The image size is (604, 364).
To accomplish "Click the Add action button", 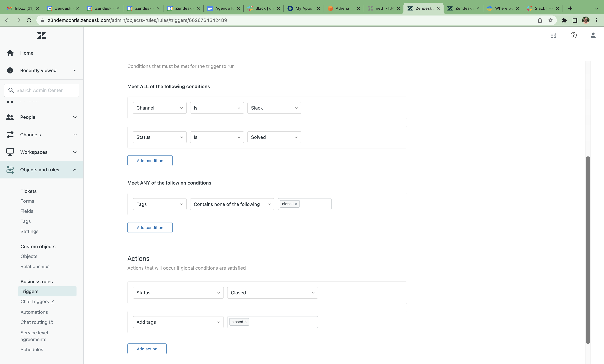I will 147,349.
